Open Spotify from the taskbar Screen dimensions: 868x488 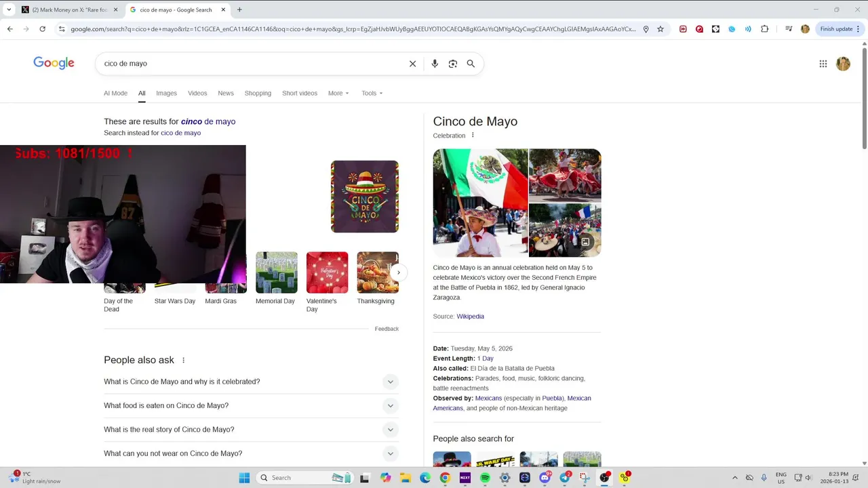pos(485,478)
